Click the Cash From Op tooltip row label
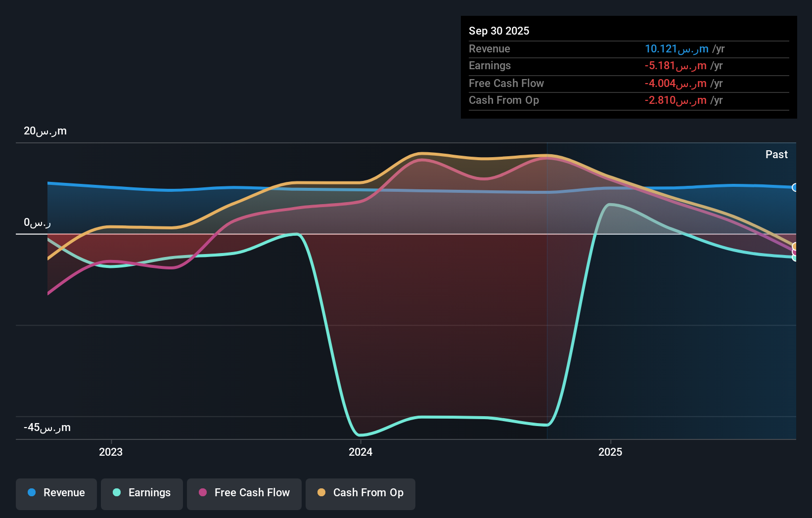812x518 pixels. [x=504, y=100]
